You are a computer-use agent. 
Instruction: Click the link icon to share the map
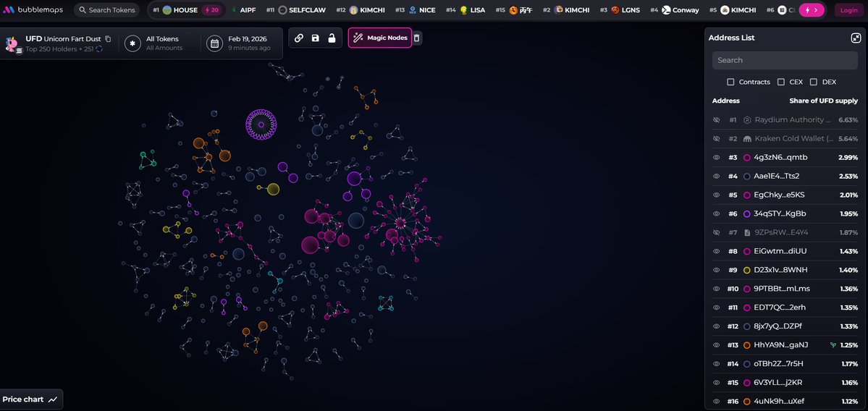click(x=298, y=38)
